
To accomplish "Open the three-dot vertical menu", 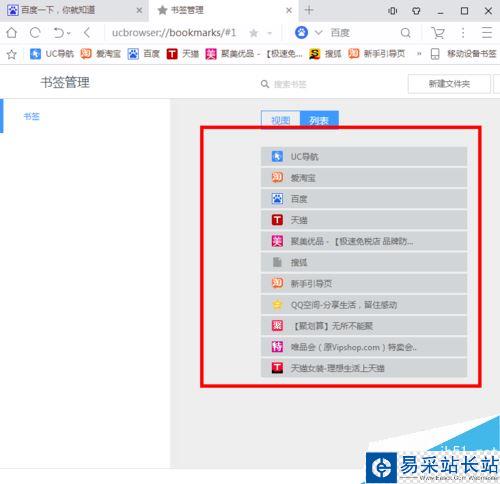I will point(463,33).
